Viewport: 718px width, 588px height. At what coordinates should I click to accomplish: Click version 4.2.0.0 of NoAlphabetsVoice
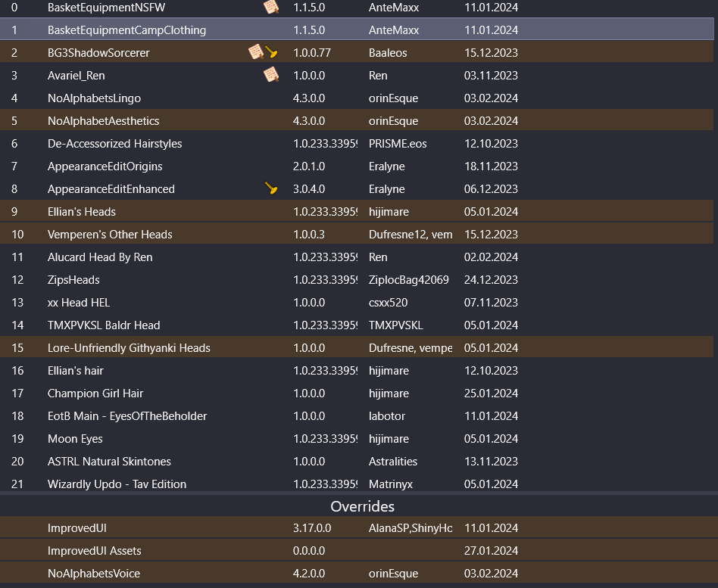tap(309, 574)
